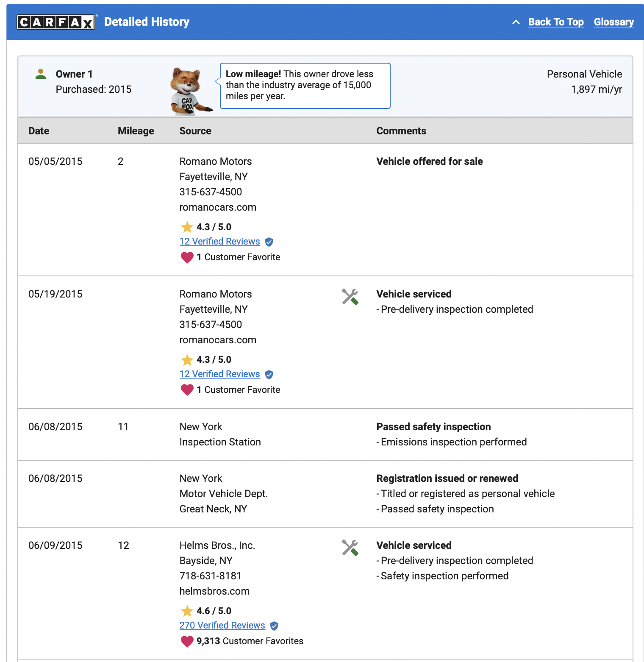The image size is (644, 662).
Task: Click the 9,313 Customer Favorites text
Action: click(x=250, y=641)
